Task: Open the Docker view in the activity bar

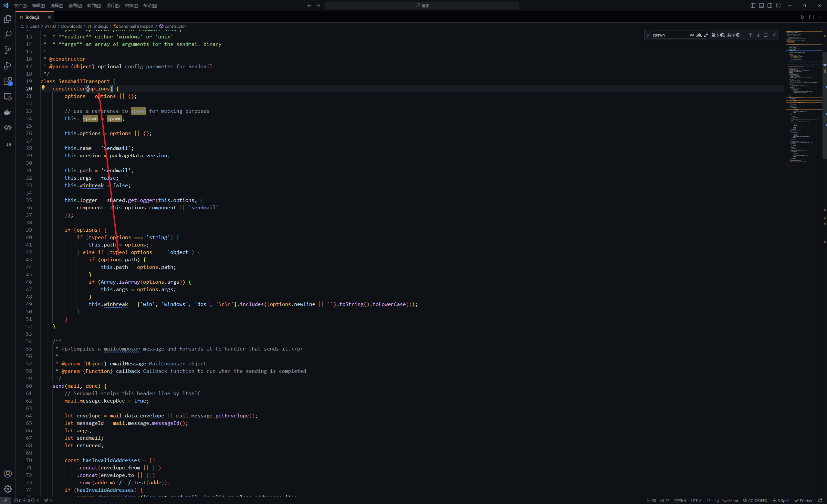Action: tap(8, 112)
